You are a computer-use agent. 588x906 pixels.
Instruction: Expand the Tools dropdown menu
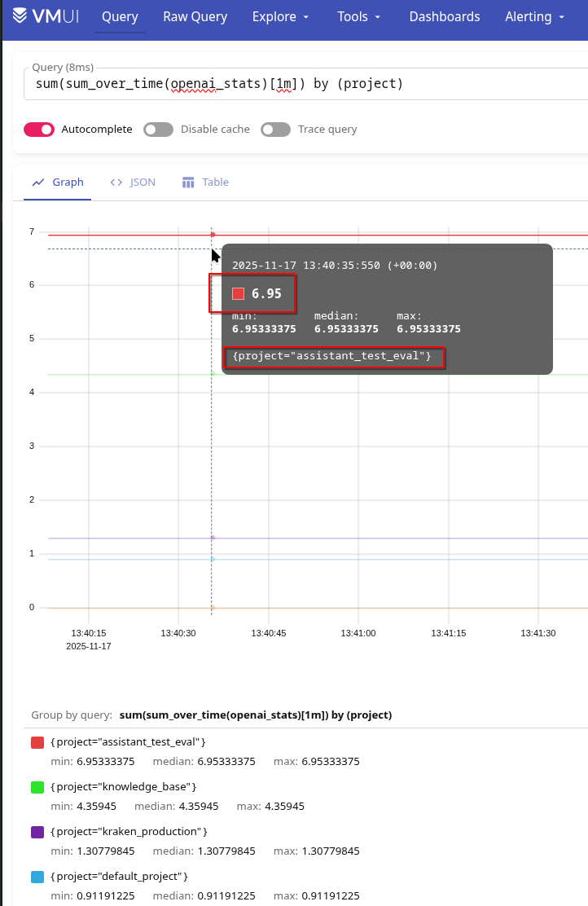(x=358, y=17)
